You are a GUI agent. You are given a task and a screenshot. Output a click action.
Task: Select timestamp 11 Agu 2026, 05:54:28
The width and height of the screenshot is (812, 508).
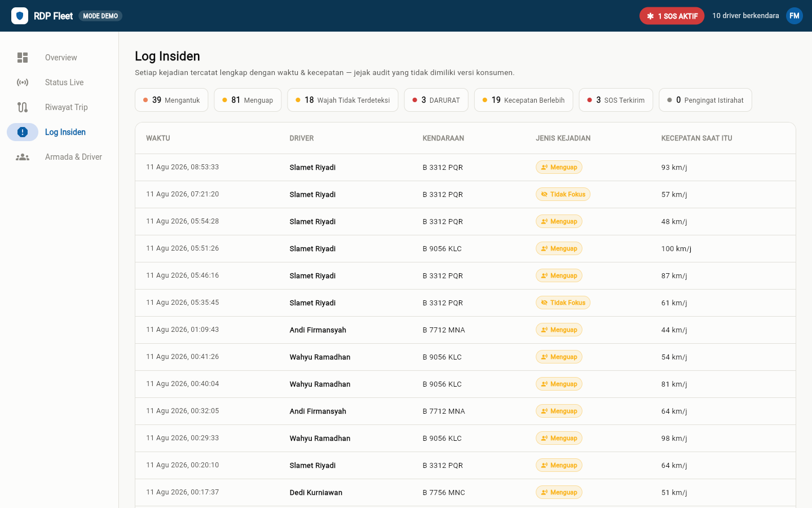point(183,221)
